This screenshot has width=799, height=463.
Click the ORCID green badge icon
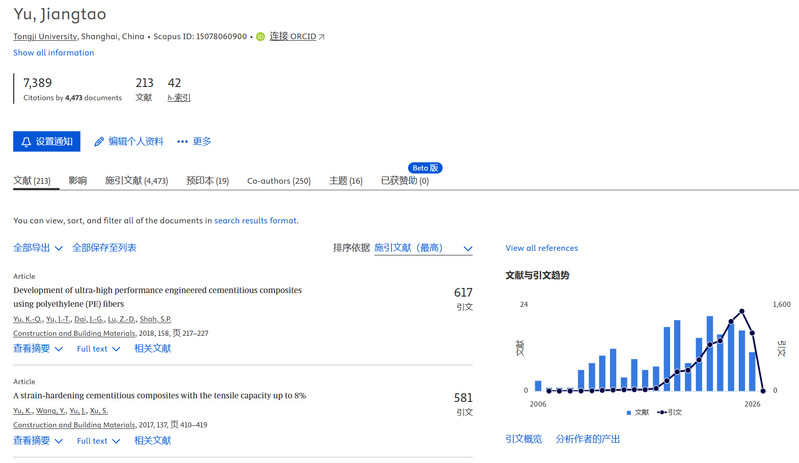click(260, 37)
